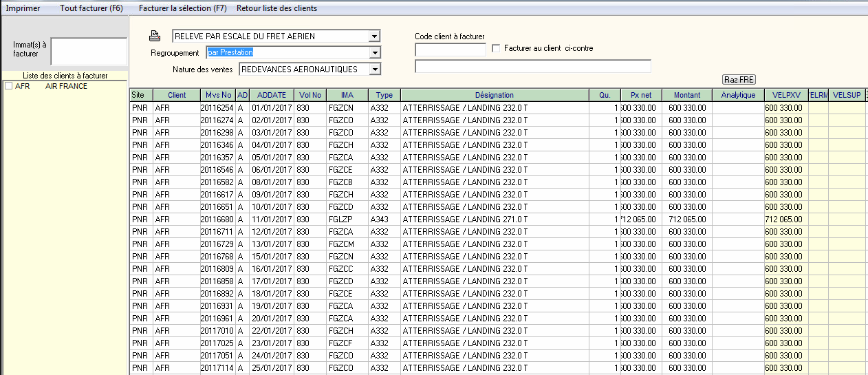The image size is (868, 375).
Task: Open the Nature des ventes dropdown
Action: click(x=374, y=69)
